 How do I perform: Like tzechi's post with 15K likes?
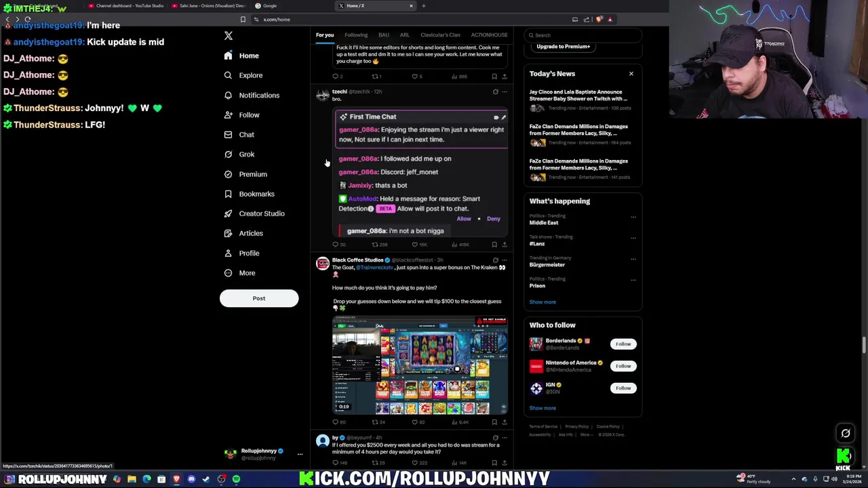(x=420, y=245)
